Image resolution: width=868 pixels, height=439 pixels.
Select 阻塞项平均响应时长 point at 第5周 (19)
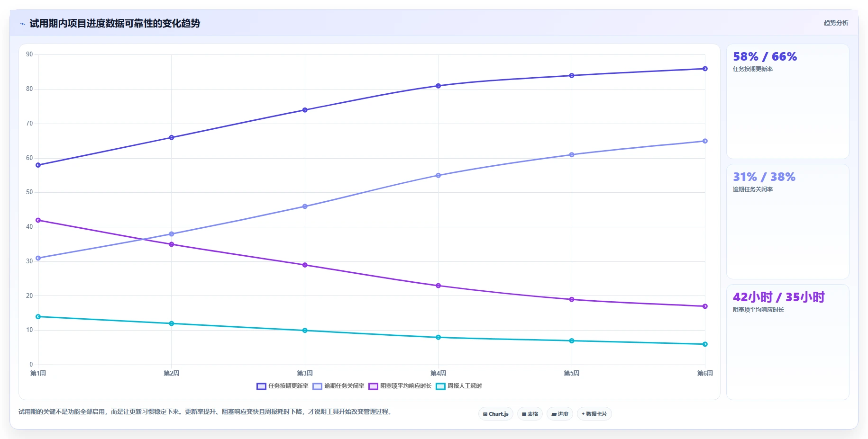coord(572,299)
